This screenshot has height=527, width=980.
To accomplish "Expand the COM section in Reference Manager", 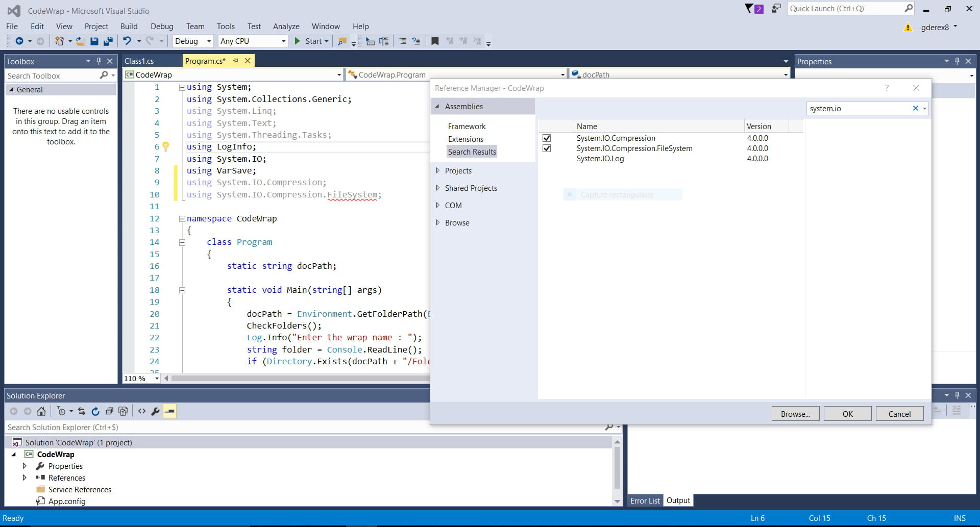I will [x=437, y=206].
